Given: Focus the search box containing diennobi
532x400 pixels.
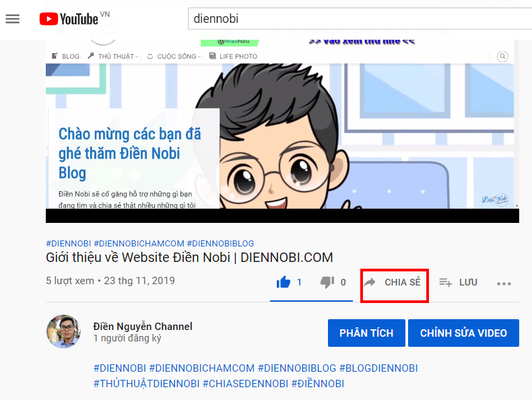Looking at the screenshot, I should point(360,19).
